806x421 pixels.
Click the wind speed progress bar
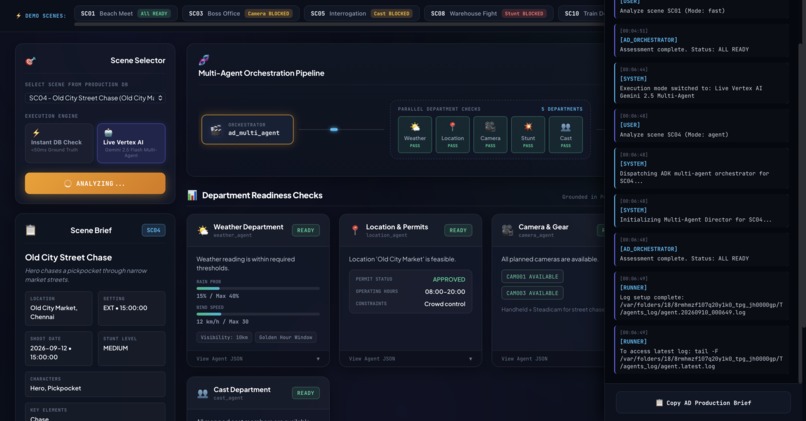click(x=258, y=314)
